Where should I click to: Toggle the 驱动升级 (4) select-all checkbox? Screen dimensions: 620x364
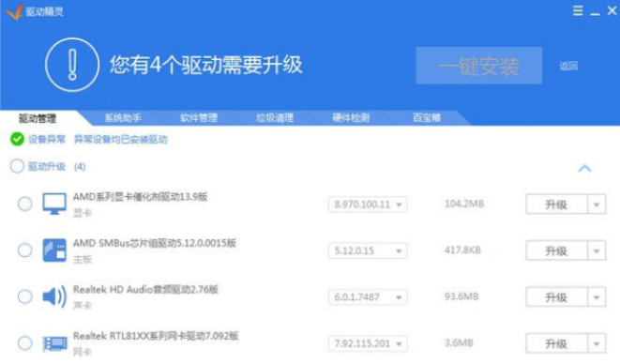(17, 166)
